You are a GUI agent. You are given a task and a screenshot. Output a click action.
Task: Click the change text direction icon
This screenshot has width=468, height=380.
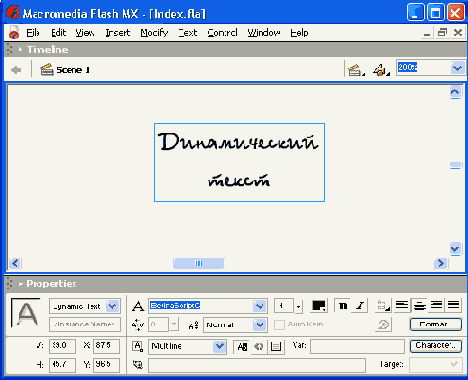(383, 306)
